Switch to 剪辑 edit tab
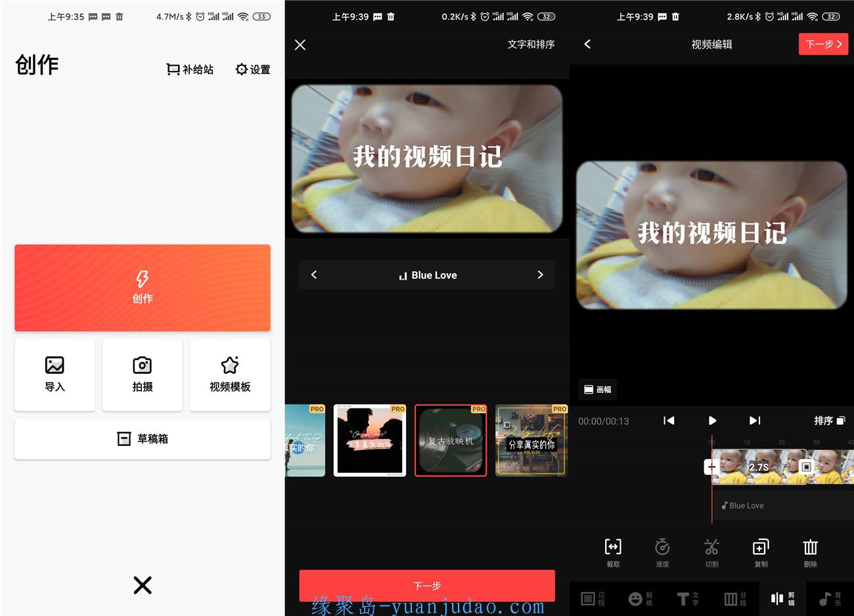 pos(782,598)
